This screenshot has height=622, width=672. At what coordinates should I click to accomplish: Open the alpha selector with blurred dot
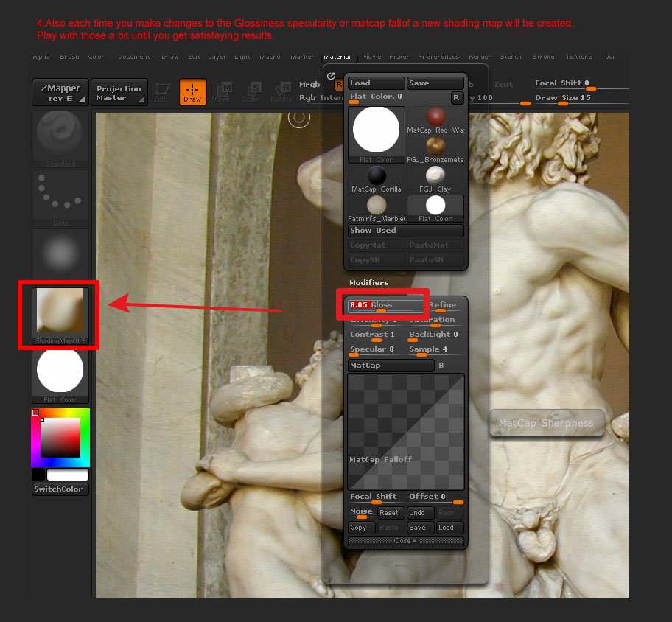click(60, 254)
